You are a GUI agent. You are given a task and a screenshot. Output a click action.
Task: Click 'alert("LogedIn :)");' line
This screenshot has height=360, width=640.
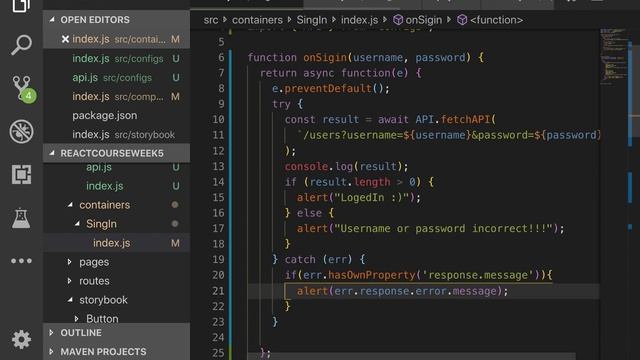[x=358, y=198]
